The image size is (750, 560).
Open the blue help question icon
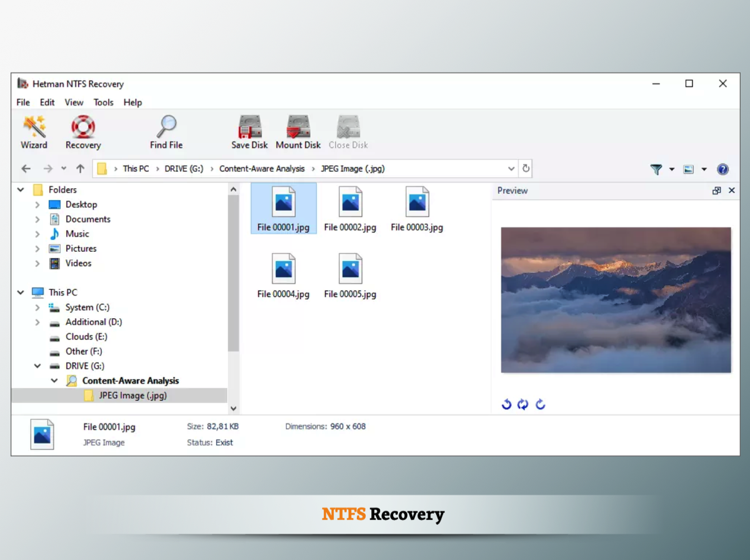tap(722, 169)
